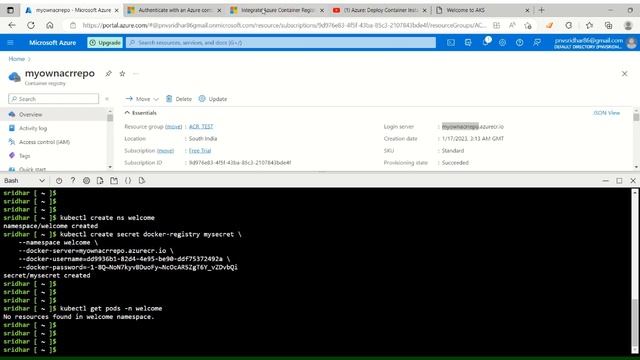Open JSON View link
640x360 pixels.
pyautogui.click(x=606, y=113)
